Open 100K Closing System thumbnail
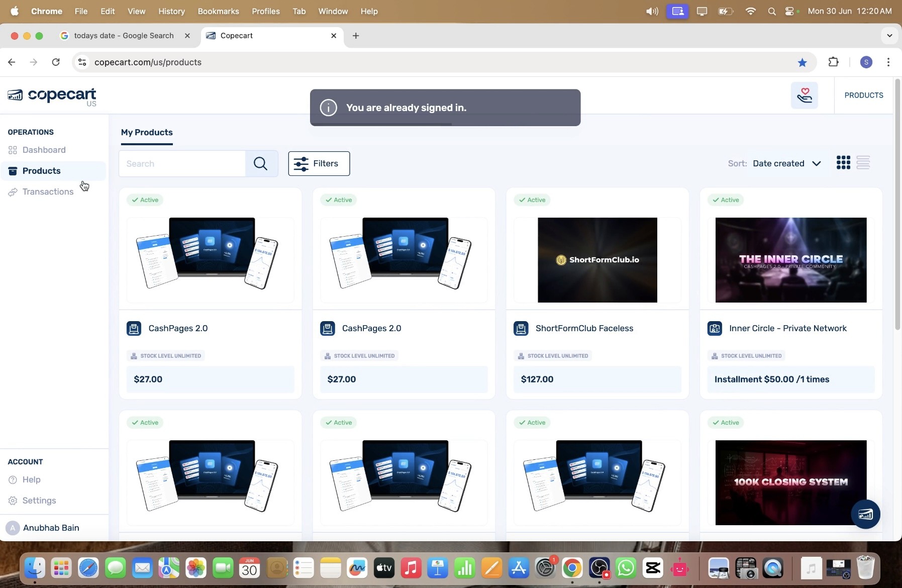This screenshot has height=588, width=902. pyautogui.click(x=790, y=483)
